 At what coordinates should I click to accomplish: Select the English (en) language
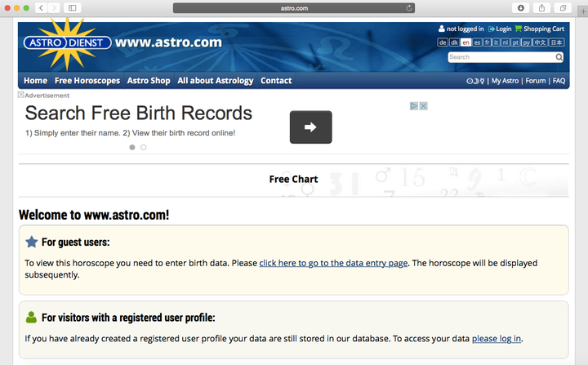coord(465,42)
